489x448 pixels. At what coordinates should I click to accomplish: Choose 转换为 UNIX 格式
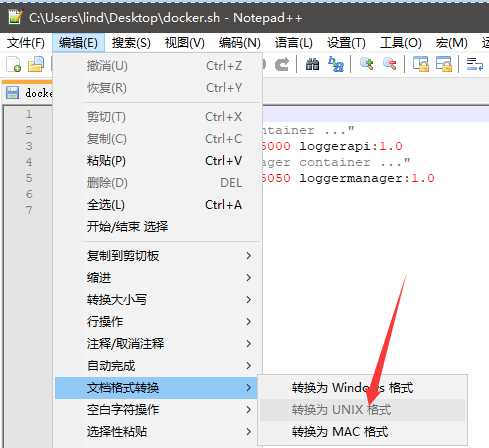363,410
